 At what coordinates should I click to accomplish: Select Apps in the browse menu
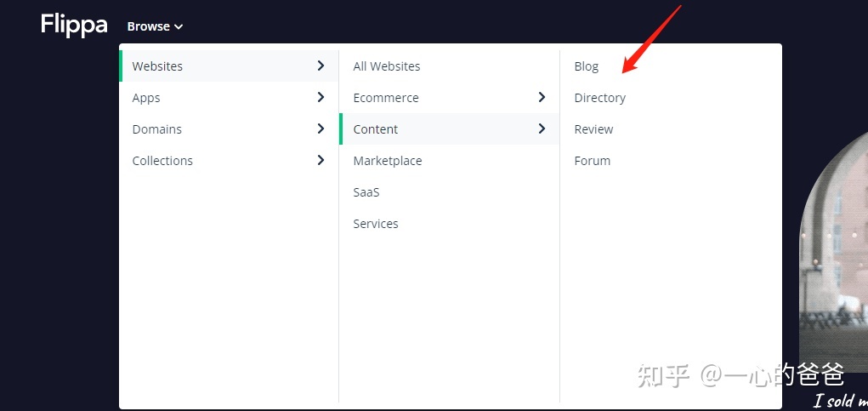coord(230,98)
